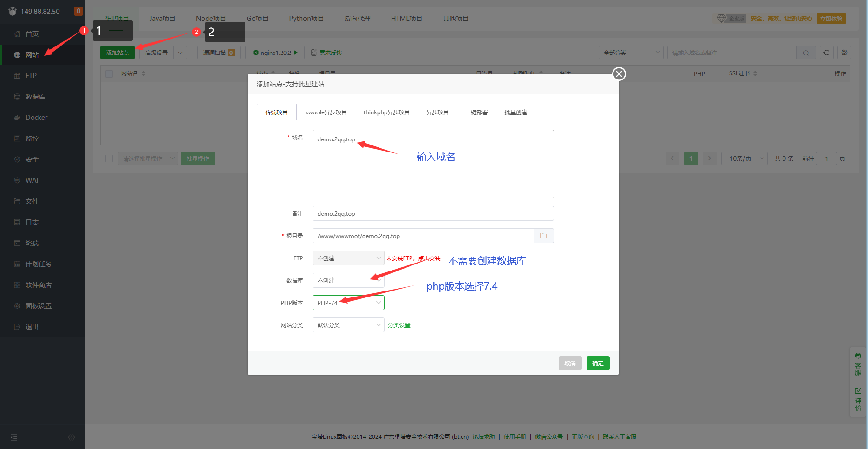Open the 数据库 不创建 dropdown
This screenshot has width=868, height=449.
pyautogui.click(x=348, y=280)
